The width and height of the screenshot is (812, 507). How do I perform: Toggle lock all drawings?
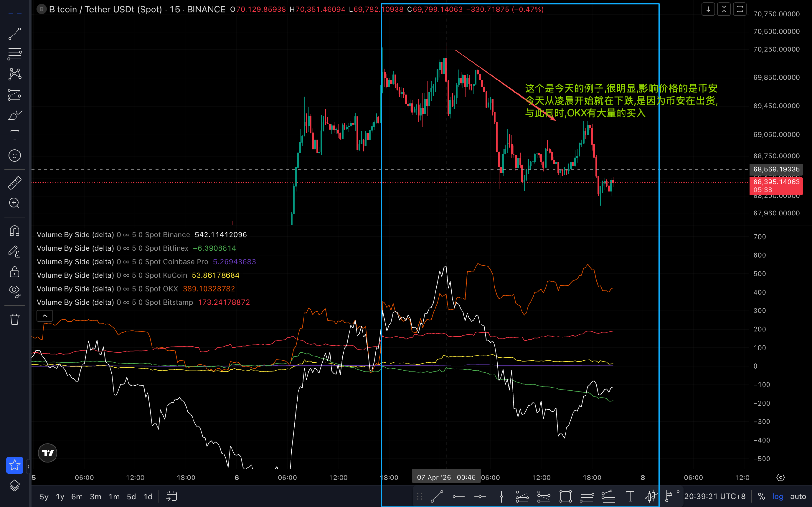[14, 272]
